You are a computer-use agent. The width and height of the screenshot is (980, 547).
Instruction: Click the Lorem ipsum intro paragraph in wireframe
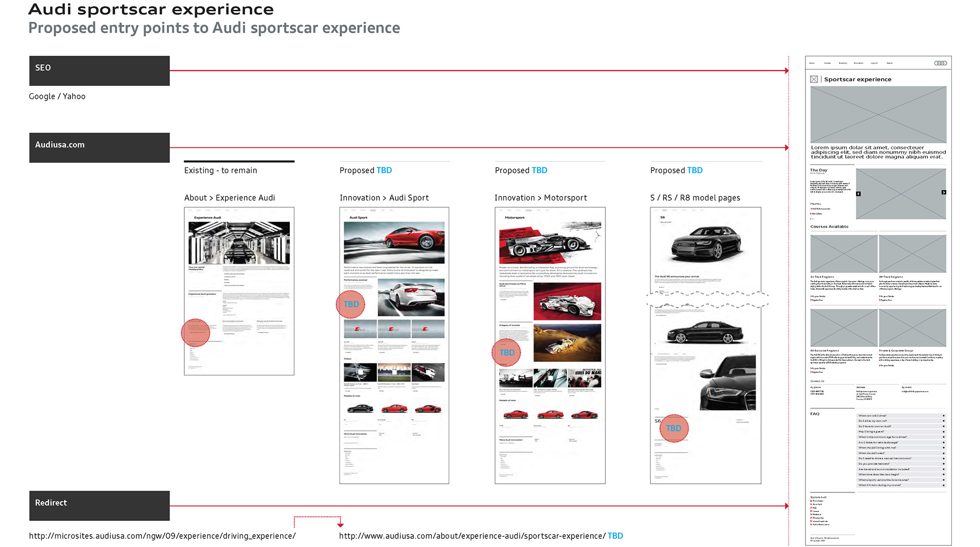click(x=878, y=152)
